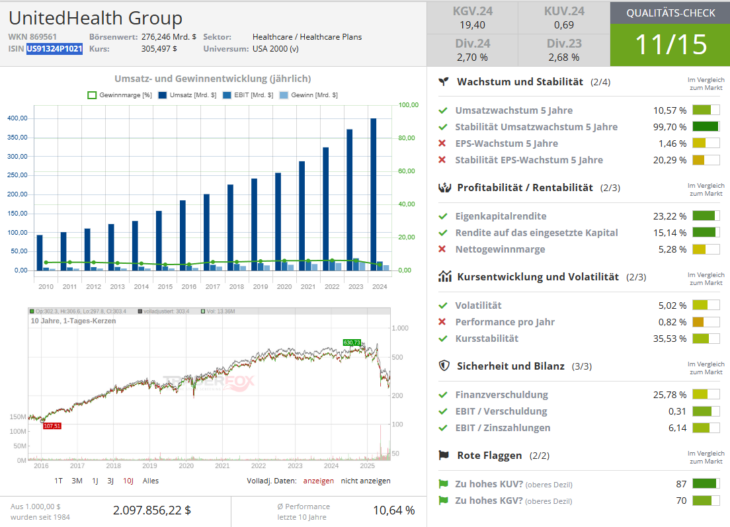Switch chart range to 1J

pyautogui.click(x=95, y=481)
